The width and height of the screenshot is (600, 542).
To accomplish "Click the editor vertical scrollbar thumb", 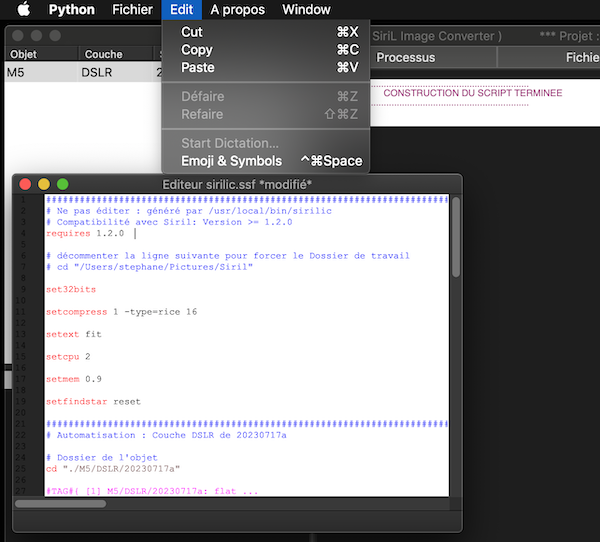I will tap(455, 237).
